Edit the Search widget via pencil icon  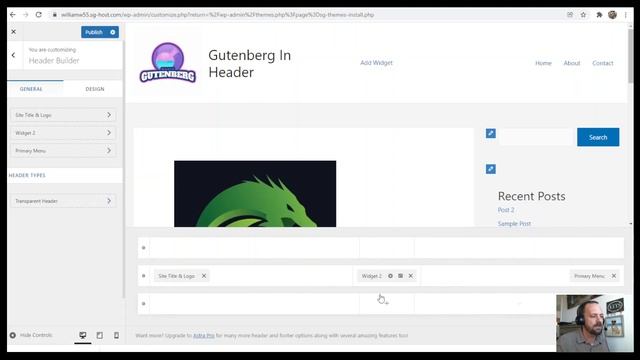(491, 133)
